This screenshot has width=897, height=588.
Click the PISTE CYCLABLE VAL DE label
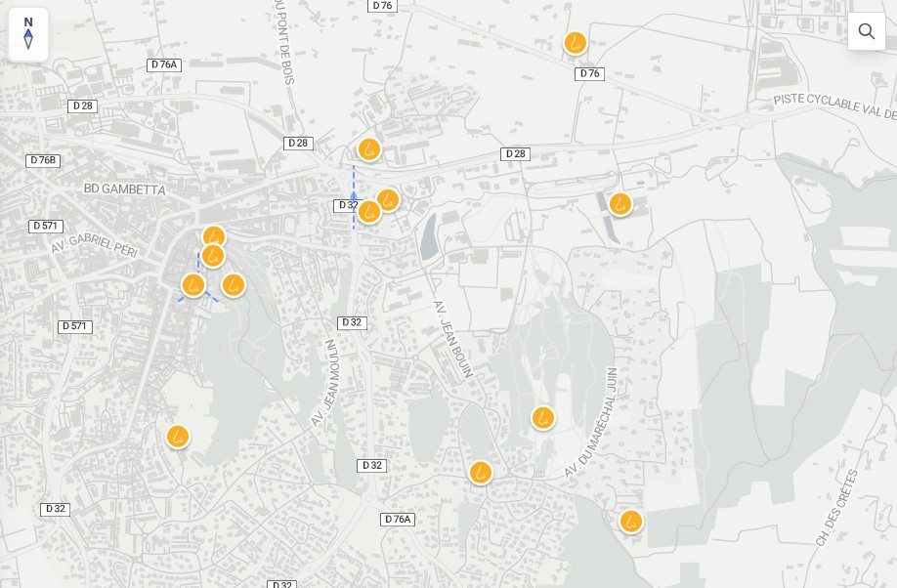click(x=833, y=105)
